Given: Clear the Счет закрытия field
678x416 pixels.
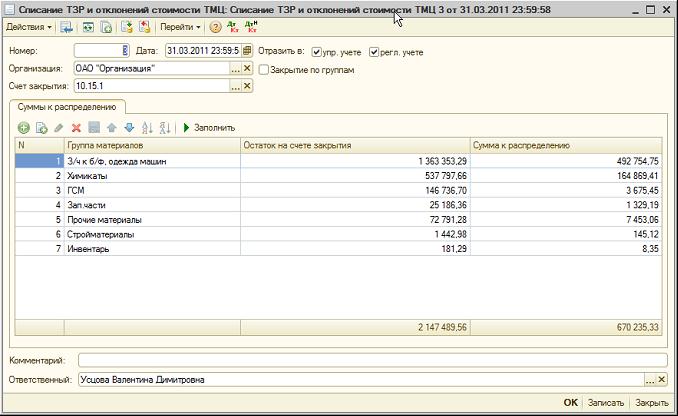Looking at the screenshot, I should 247,86.
